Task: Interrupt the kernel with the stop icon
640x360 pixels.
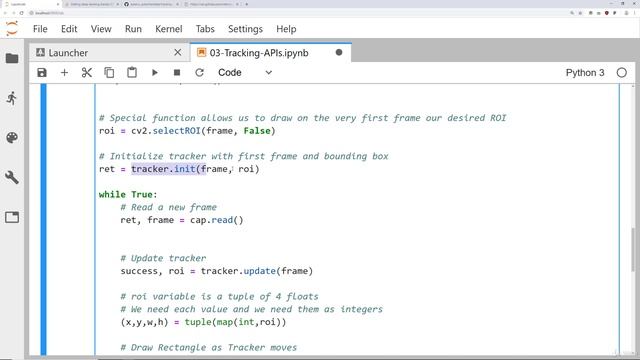Action: [177, 73]
